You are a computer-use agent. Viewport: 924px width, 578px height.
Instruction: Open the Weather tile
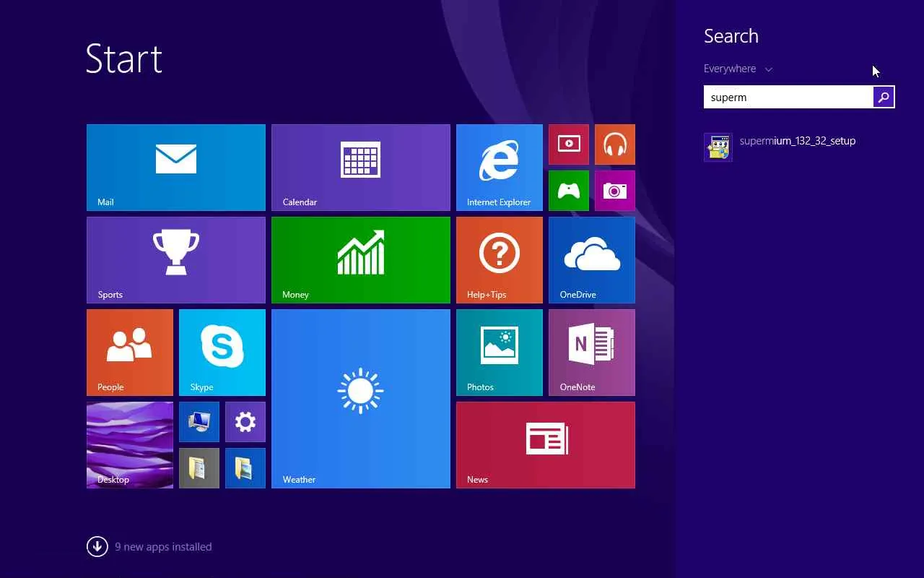pos(361,399)
